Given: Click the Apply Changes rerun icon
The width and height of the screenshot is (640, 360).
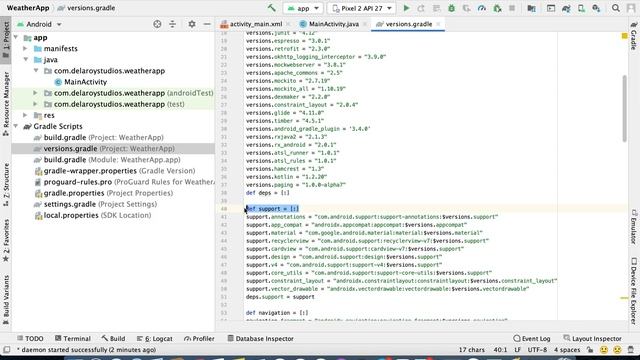Looking at the screenshot, I should (x=421, y=8).
